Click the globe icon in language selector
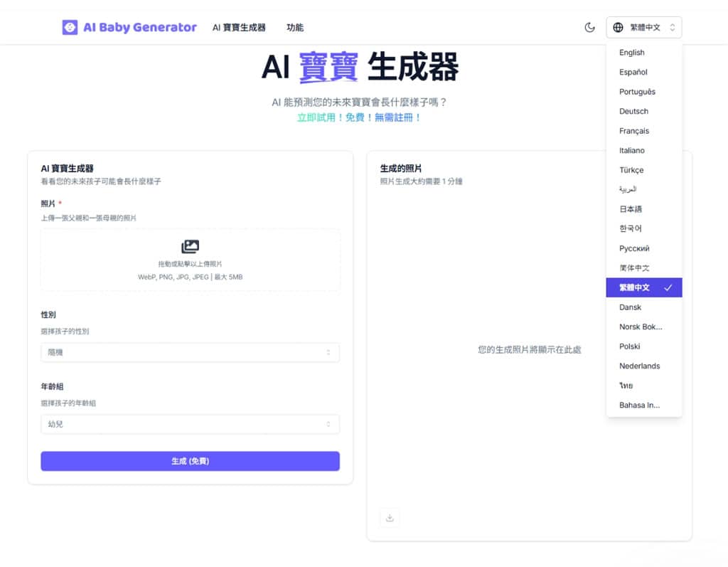 click(618, 28)
